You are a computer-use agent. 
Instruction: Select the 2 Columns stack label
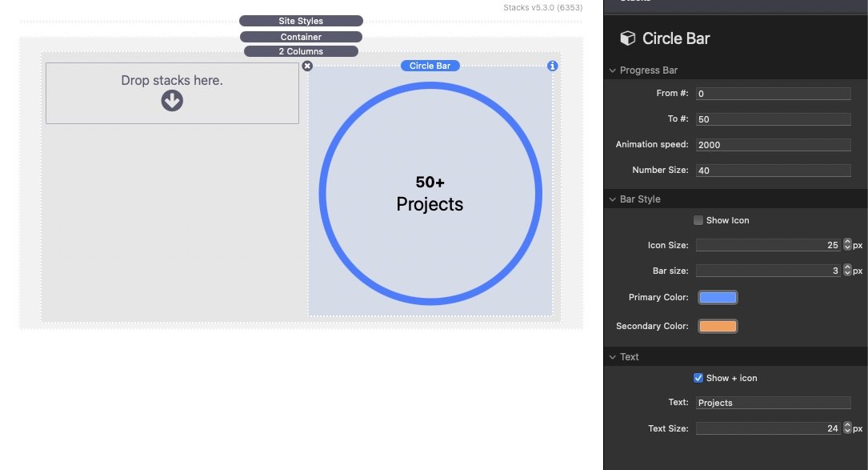click(x=301, y=51)
